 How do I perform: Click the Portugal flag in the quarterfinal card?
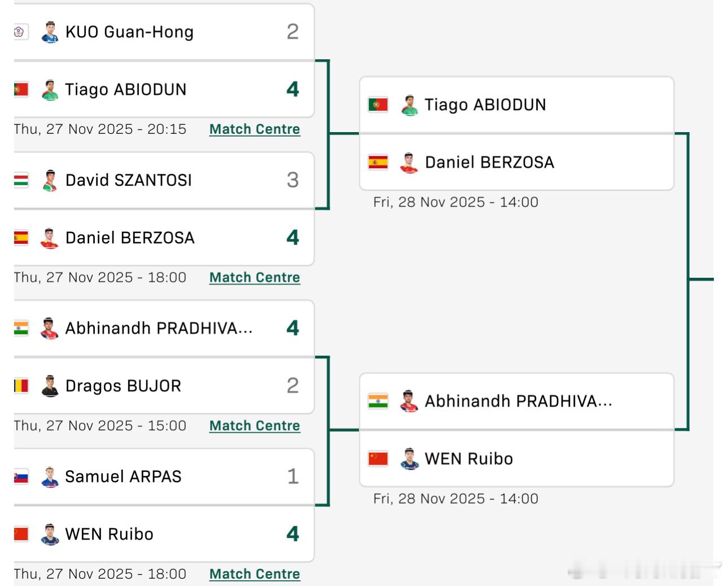click(378, 105)
